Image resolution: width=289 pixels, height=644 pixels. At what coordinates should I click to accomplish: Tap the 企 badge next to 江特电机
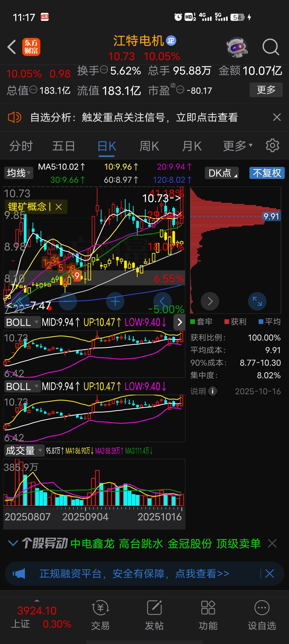171,41
